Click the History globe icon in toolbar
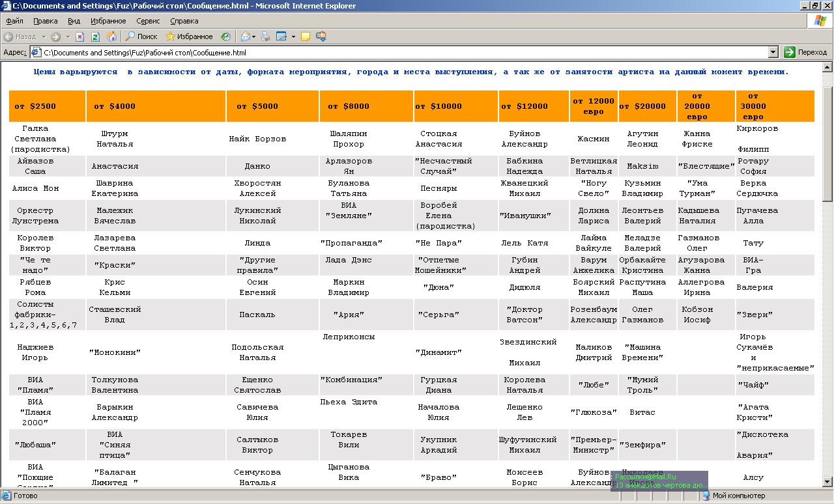 click(x=225, y=36)
